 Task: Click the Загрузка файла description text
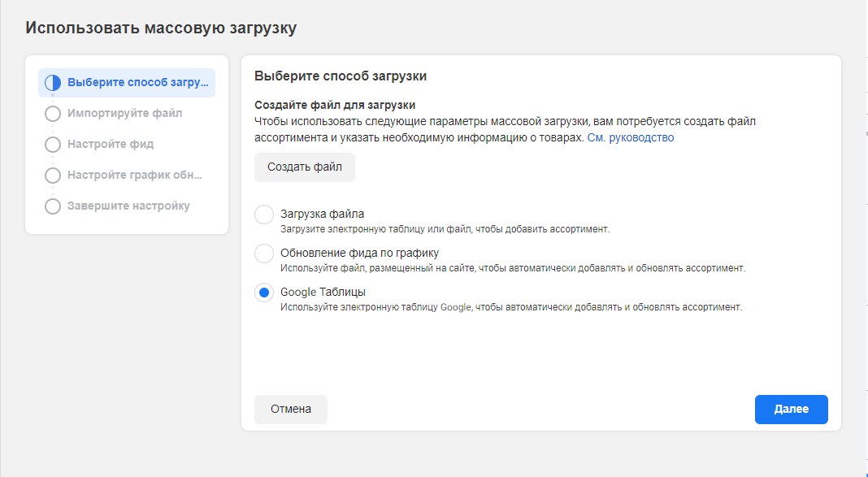click(445, 230)
